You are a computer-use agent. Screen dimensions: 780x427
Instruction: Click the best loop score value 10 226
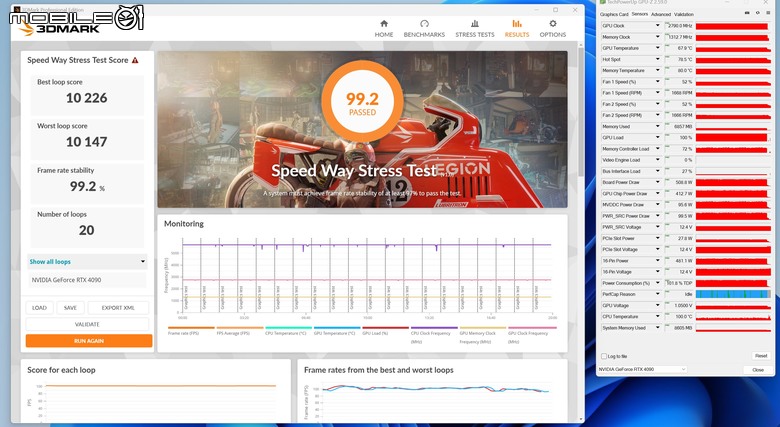point(87,98)
